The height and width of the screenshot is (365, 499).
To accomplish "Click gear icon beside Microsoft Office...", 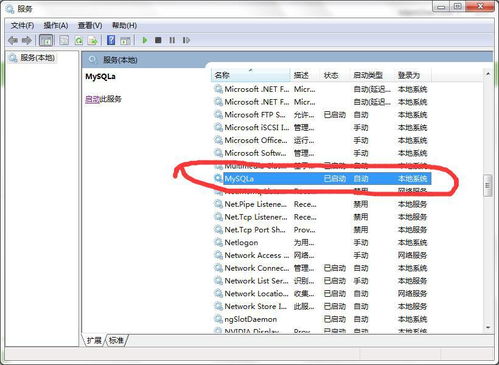I will (x=218, y=140).
